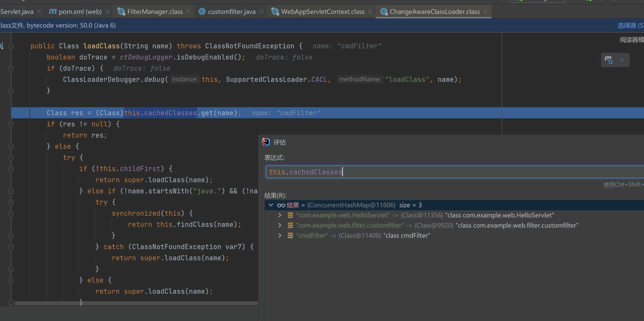Close the WebAppServletContext.class tab

point(370,12)
